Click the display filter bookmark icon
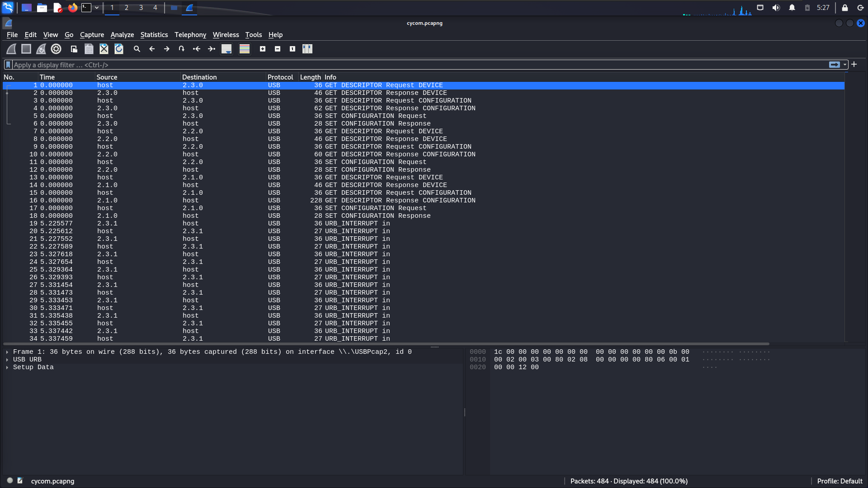868x488 pixels. 8,65
